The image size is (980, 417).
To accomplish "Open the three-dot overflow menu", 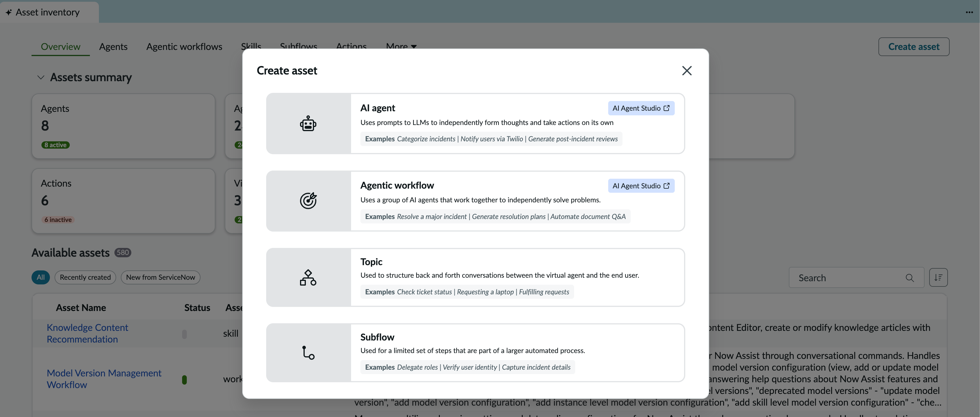I will coord(969,12).
